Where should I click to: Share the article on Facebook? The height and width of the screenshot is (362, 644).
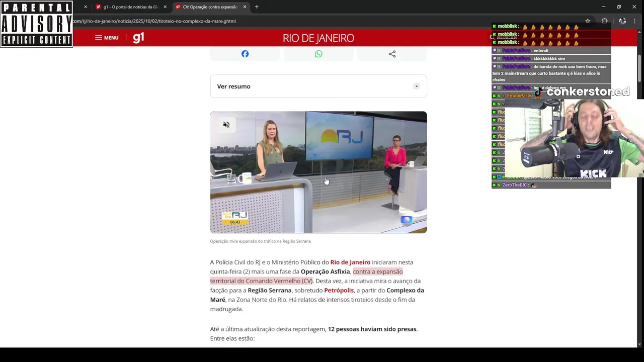(245, 54)
